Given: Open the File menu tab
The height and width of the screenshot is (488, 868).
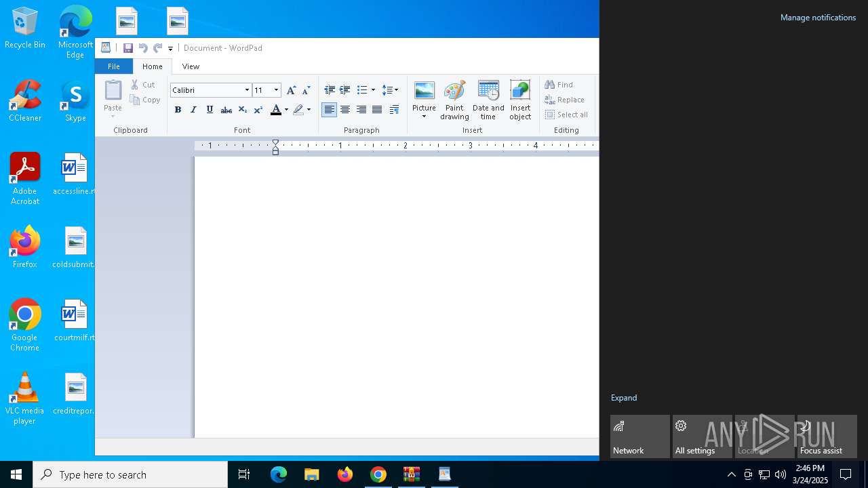Looking at the screenshot, I should coord(114,66).
